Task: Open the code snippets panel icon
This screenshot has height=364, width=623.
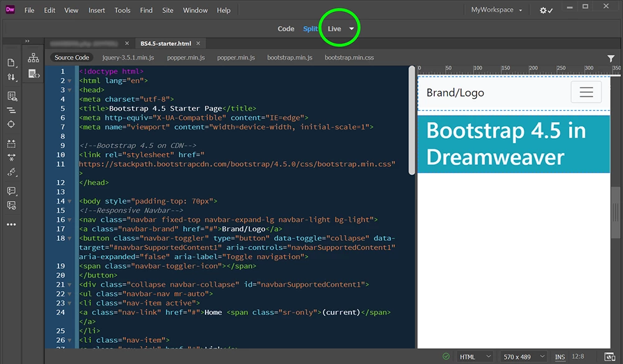Action: point(34,74)
